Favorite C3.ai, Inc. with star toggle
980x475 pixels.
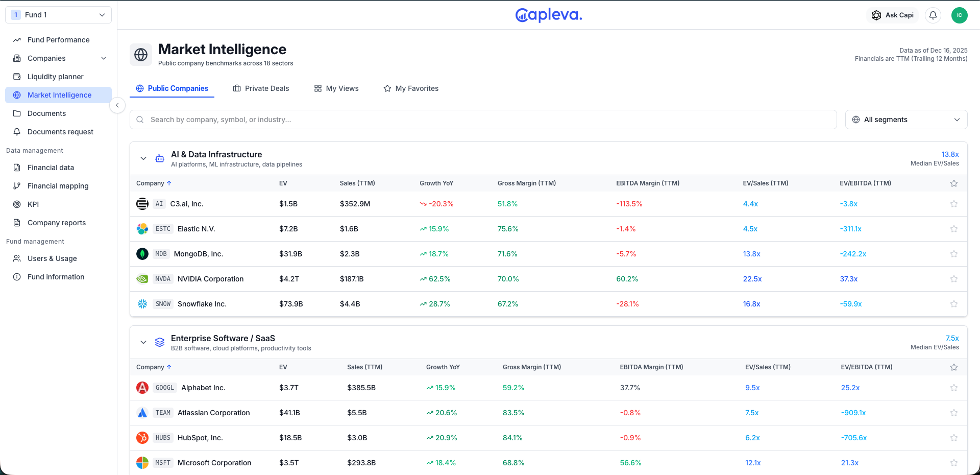(x=953, y=204)
